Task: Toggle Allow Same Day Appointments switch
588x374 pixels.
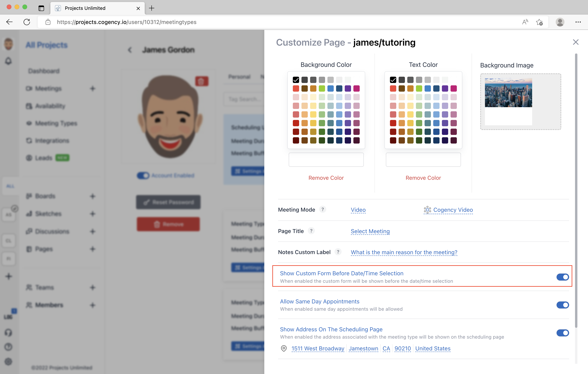Action: click(x=563, y=305)
